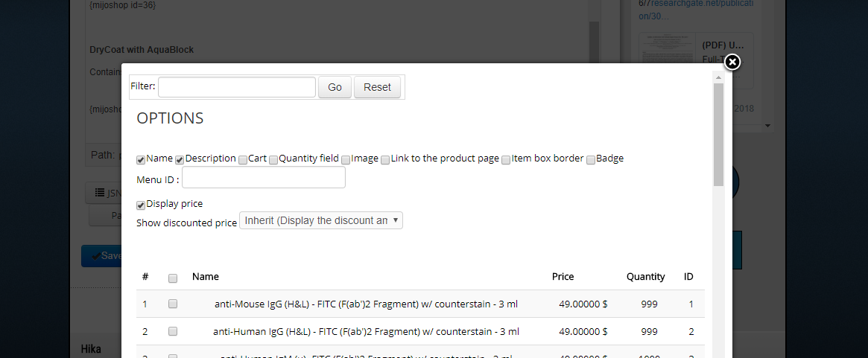Select first anti-Human IgG product checkbox

point(173,331)
